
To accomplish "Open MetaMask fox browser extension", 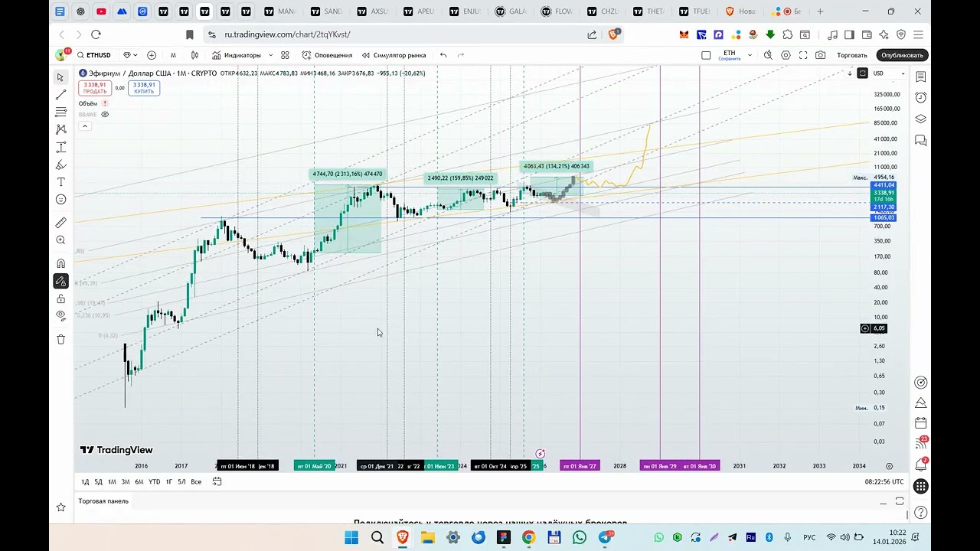I will point(684,34).
